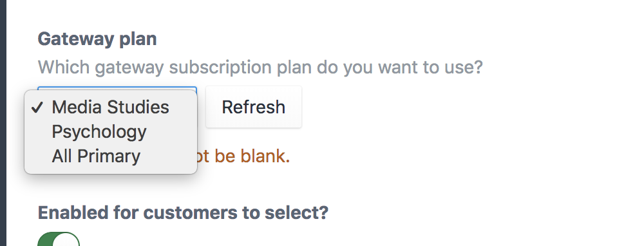Click the green track of the enabled switch
Viewport: 644px width, 246px height.
[44, 241]
